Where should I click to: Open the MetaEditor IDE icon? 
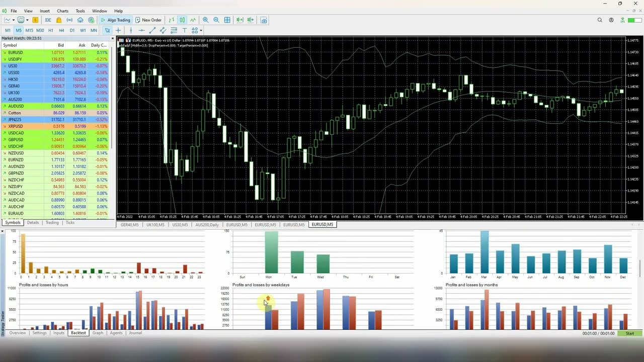(48, 20)
